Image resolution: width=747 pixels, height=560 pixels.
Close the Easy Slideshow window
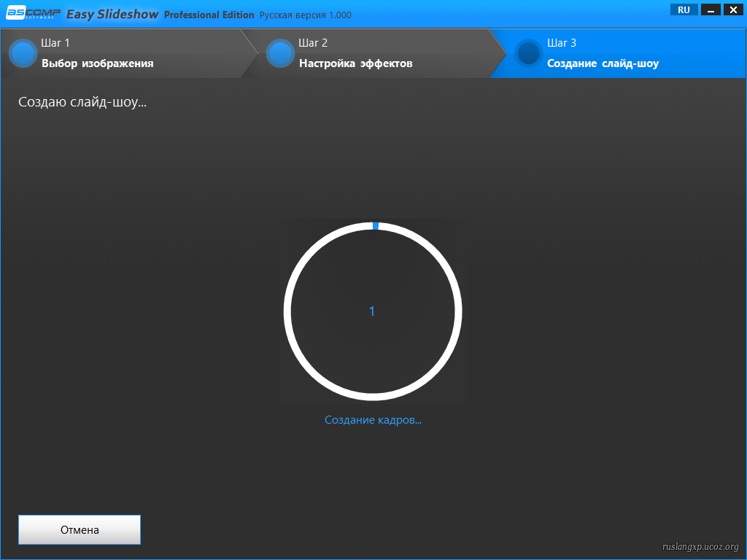pyautogui.click(x=733, y=10)
